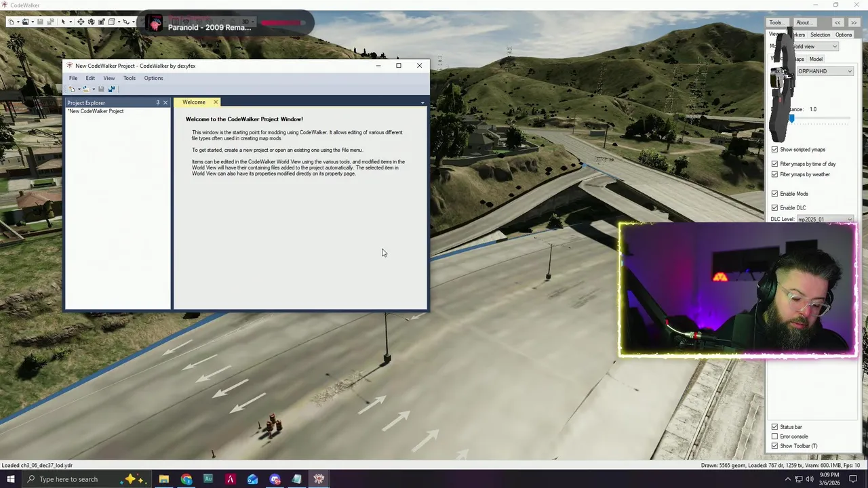This screenshot has width=868, height=488.
Task: Open the ORPHANHD dropdown
Action: 825,71
